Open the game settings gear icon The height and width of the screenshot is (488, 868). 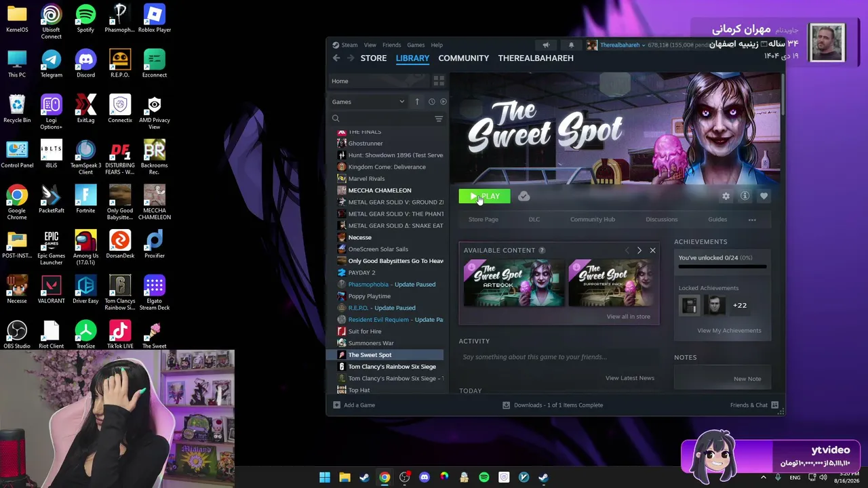pyautogui.click(x=726, y=197)
